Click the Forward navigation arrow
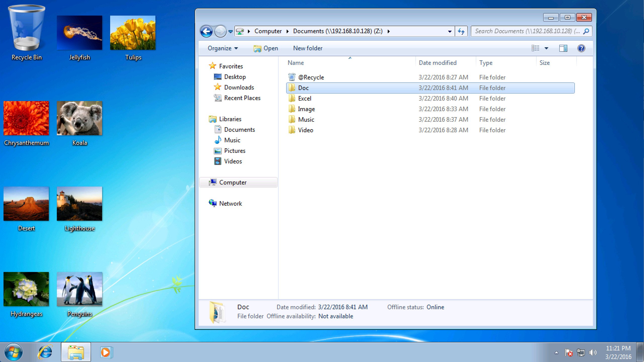 coord(220,31)
